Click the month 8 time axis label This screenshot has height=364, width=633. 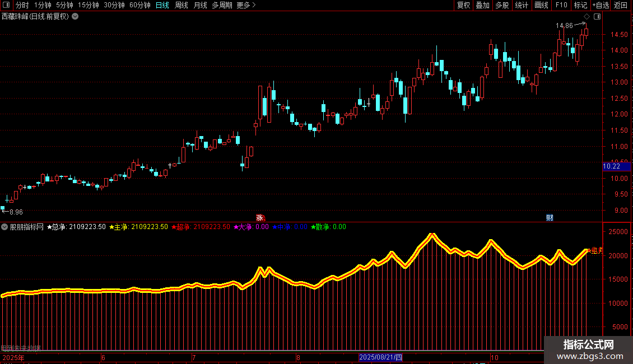point(298,357)
